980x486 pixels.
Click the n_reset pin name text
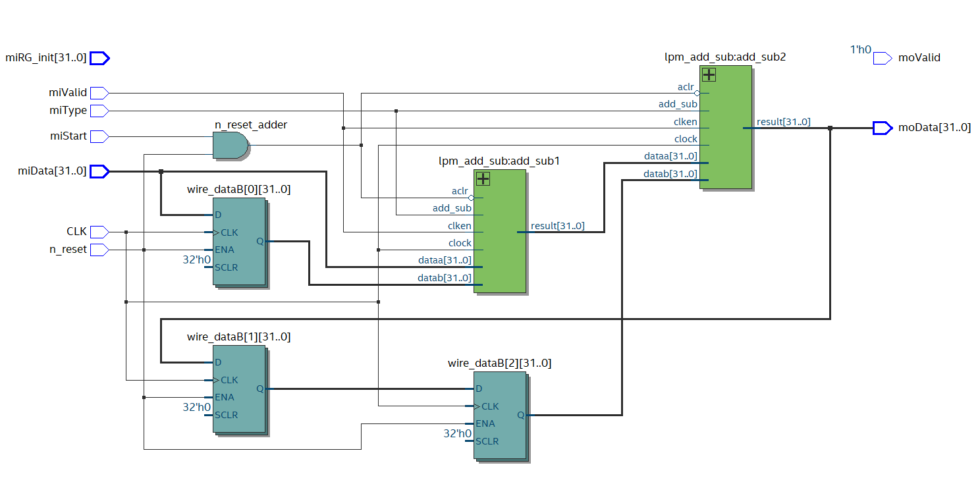(68, 250)
